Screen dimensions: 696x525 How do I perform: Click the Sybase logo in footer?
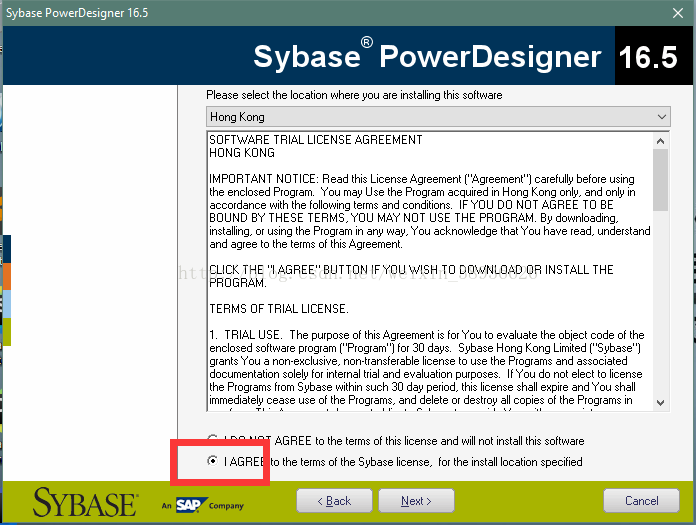(x=85, y=502)
